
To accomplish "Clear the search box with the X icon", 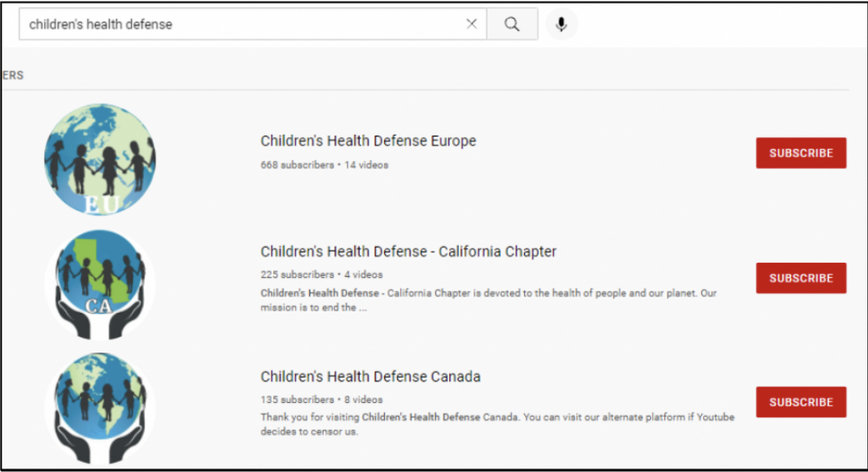I will 472,24.
